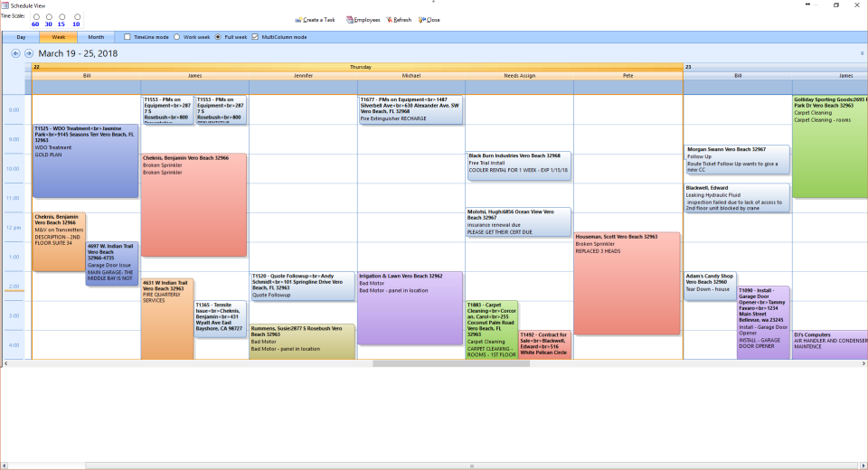Viewport: 868px width, 470px height.
Task: Select the 15 minute time scale
Action: coord(61,17)
